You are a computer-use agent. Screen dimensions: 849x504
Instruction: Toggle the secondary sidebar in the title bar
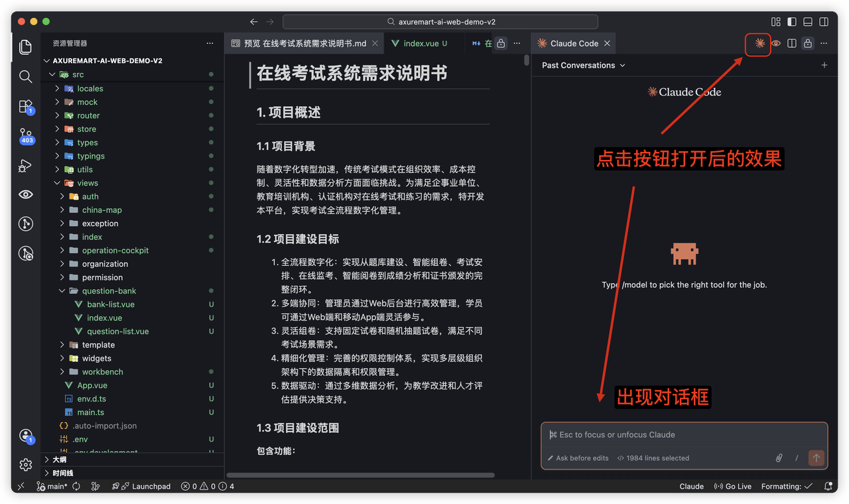pos(824,22)
